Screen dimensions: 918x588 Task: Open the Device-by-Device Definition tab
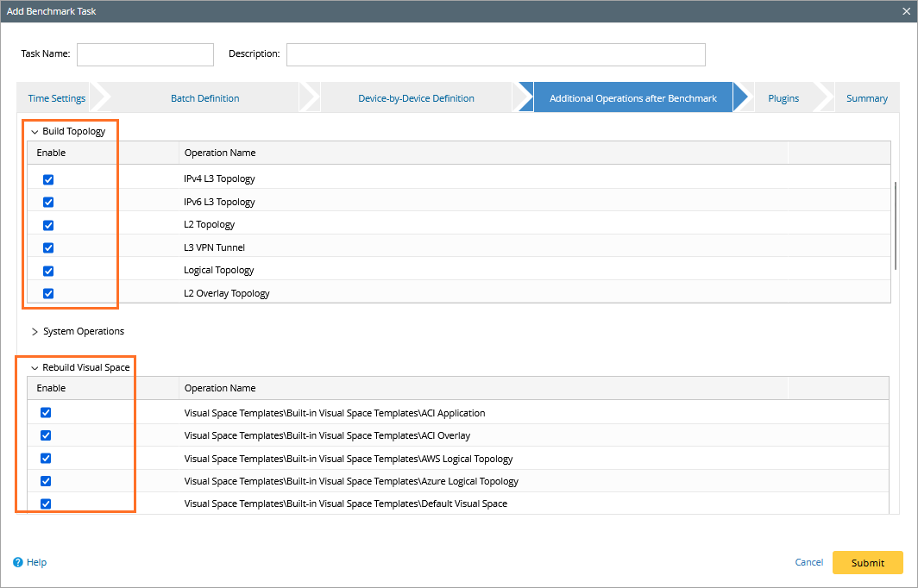416,98
